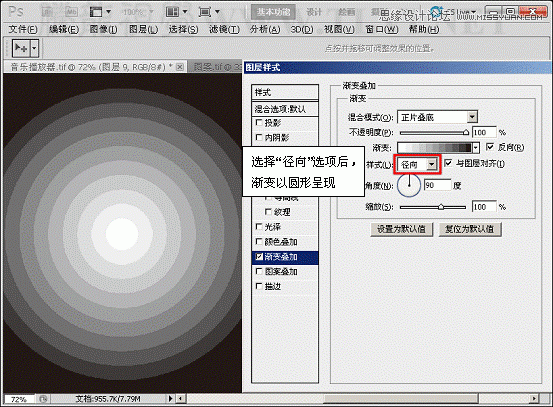Screen dimensions: 553x407
Task: Enable the 内阴影 inner shadow checkbox
Action: coord(259,137)
